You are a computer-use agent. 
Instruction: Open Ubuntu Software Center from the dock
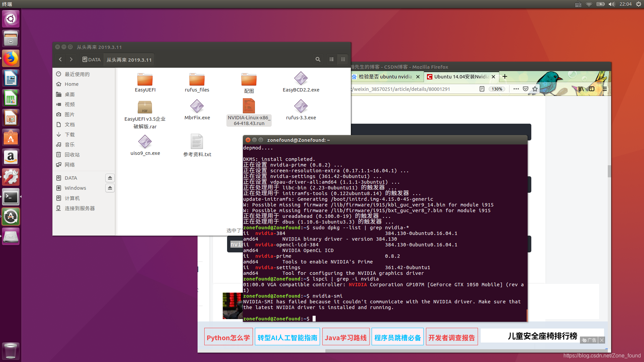pyautogui.click(x=11, y=137)
